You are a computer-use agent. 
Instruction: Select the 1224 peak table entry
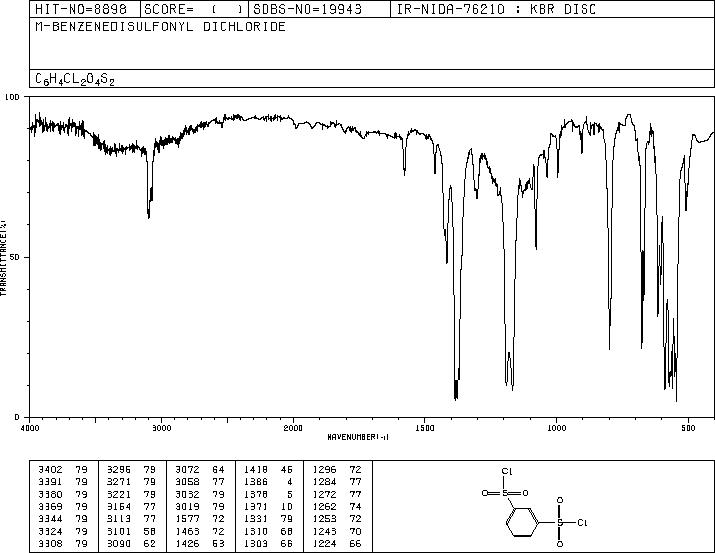tap(337, 543)
